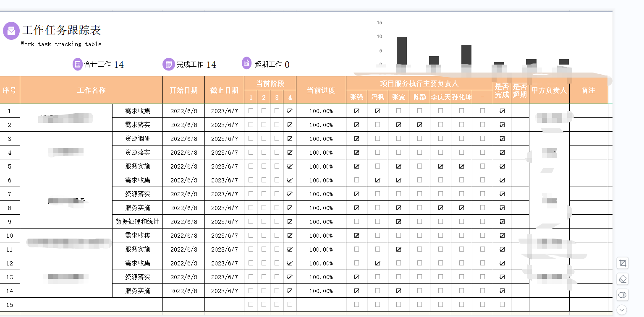Select the 数据处理和统计 cell in row 9
Screen dimensions: 644x317
(x=137, y=222)
